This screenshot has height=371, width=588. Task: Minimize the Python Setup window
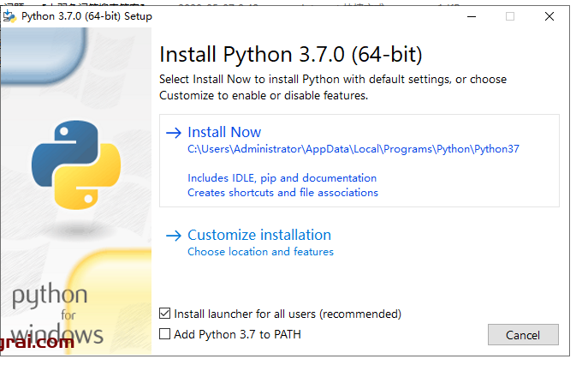pyautogui.click(x=472, y=16)
